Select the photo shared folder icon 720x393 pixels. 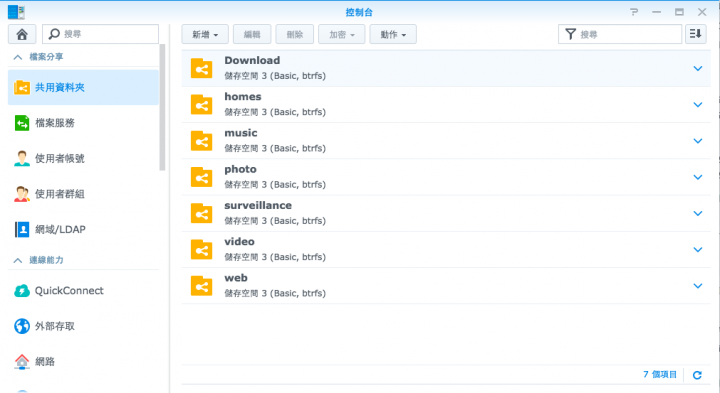click(x=202, y=177)
